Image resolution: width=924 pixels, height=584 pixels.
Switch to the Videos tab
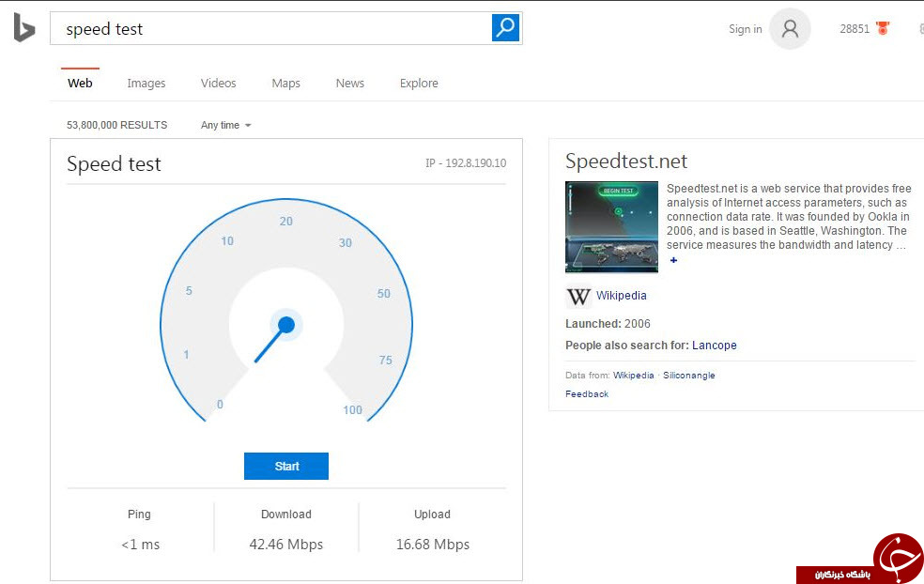218,83
